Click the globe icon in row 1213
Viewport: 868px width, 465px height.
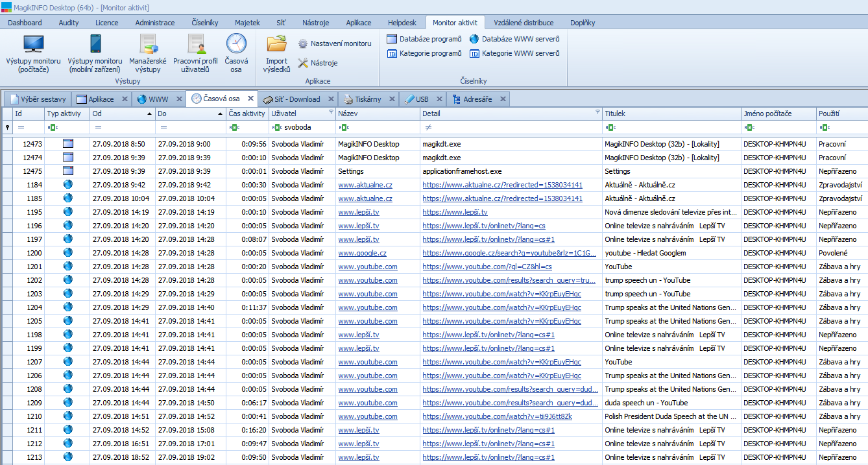click(68, 457)
